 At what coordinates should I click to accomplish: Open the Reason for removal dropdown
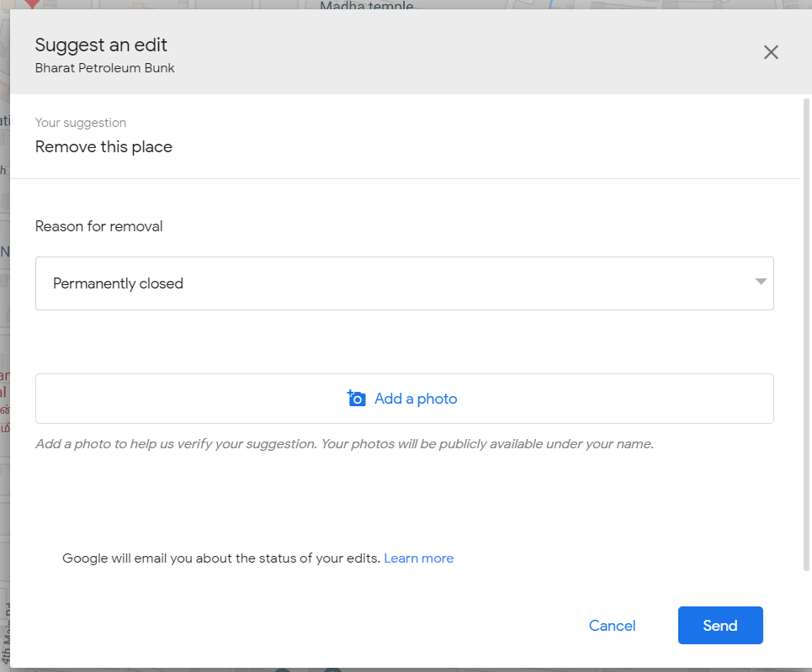405,283
